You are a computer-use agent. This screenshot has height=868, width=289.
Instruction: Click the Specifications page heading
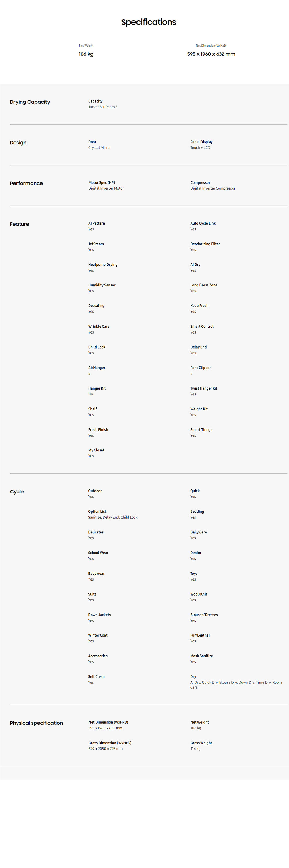pos(148,22)
